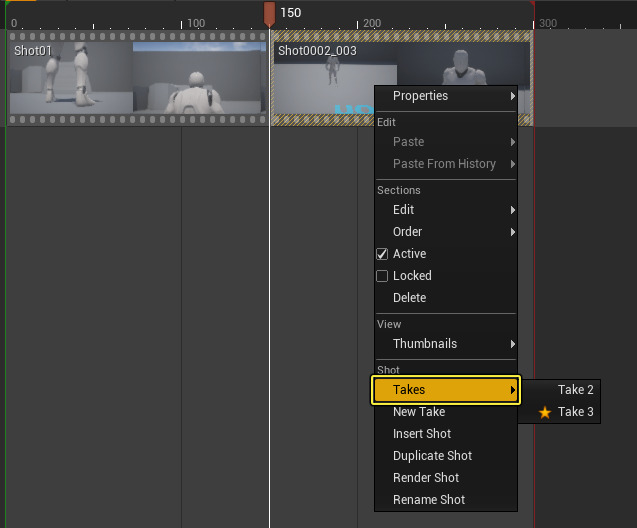Click the timeline ruler at frame 0
This screenshot has width=637, height=528.
coord(14,23)
